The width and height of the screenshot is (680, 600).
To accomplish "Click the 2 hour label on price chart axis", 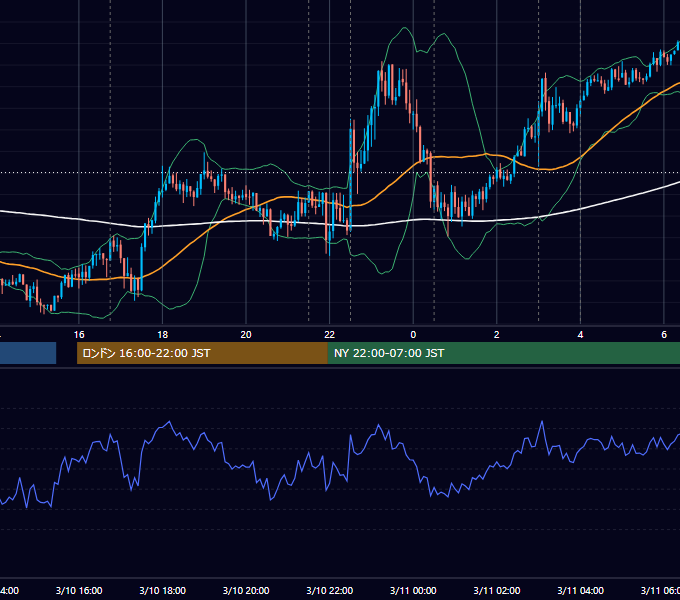I will pos(497,335).
